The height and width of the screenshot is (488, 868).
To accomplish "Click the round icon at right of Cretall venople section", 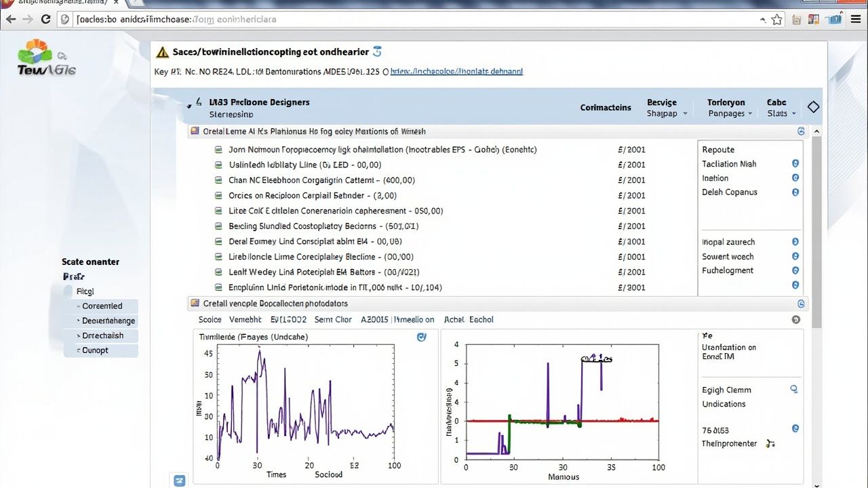I will coord(801,304).
